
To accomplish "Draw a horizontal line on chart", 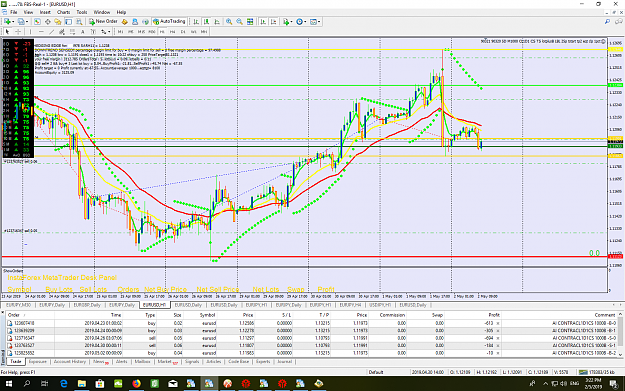I will [x=41, y=31].
